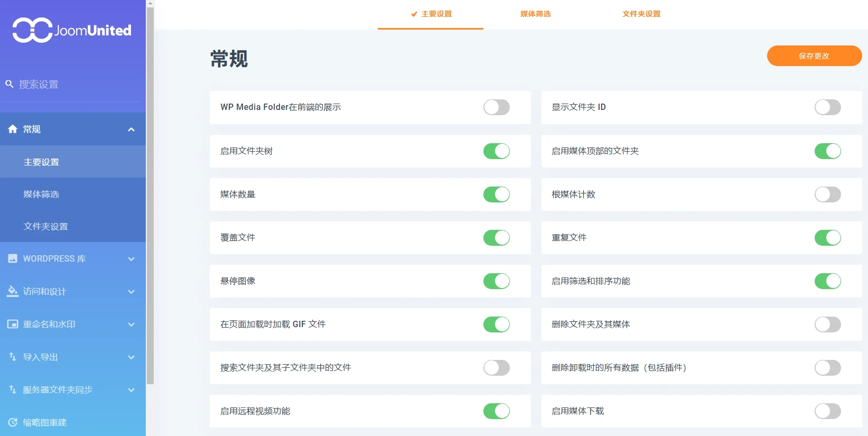The width and height of the screenshot is (868, 436).
Task: Toggle WP Media Folder在前端的展示 switch
Action: (497, 107)
